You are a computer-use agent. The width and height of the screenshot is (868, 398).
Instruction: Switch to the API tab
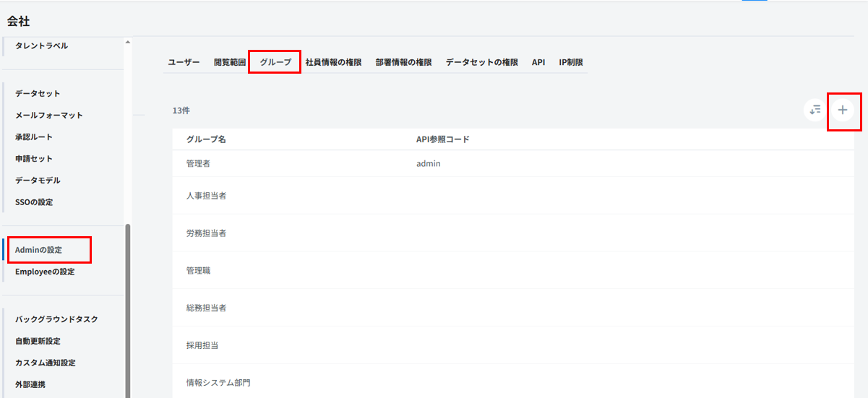coord(538,63)
